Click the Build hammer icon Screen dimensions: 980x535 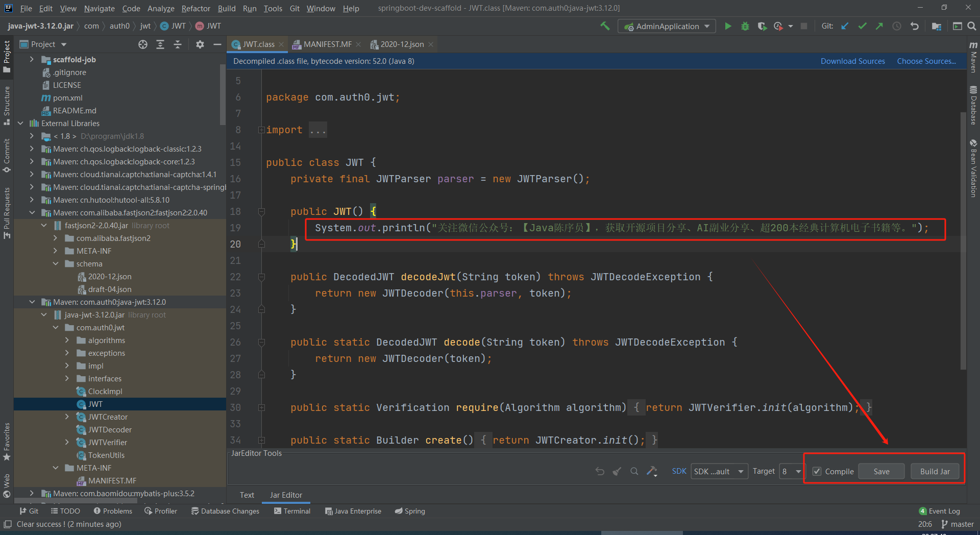point(605,26)
